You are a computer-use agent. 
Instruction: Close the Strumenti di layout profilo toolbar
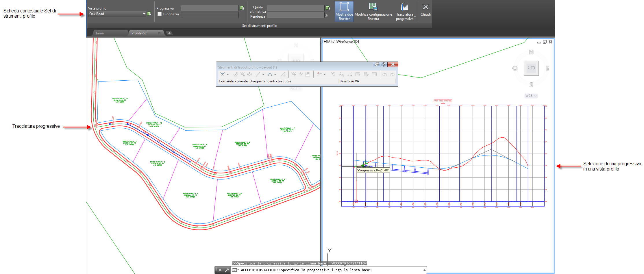(393, 64)
